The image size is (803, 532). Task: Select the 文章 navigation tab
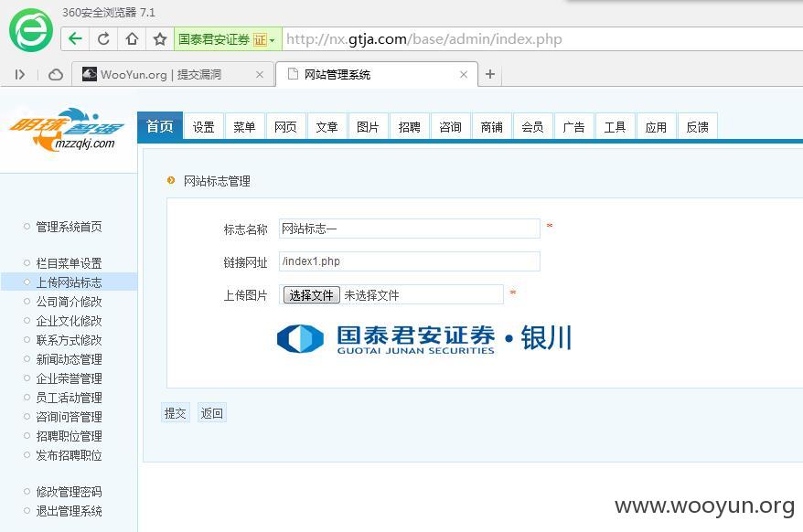(x=327, y=126)
